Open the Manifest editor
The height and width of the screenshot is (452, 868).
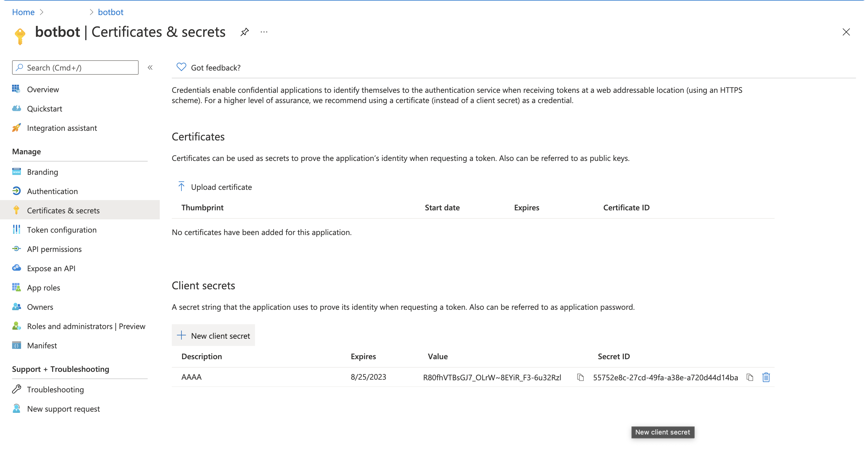(42, 346)
